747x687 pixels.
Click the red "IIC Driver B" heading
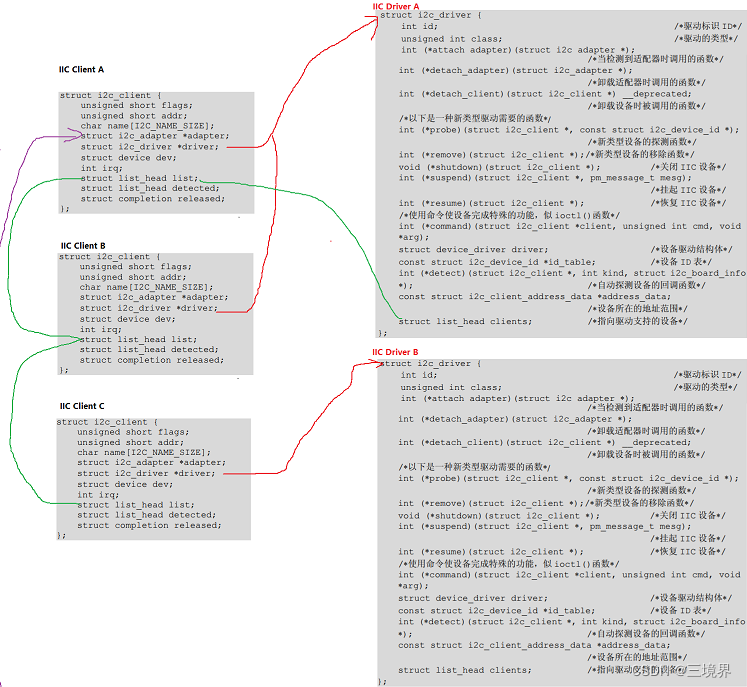[395, 352]
